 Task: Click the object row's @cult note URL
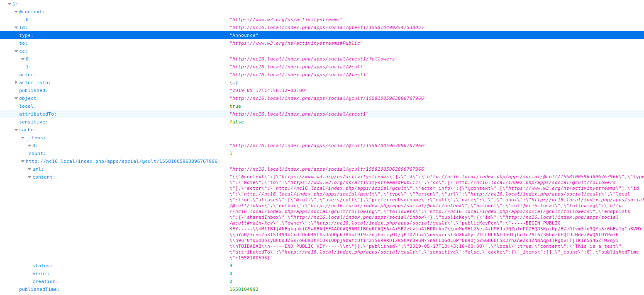(x=328, y=98)
